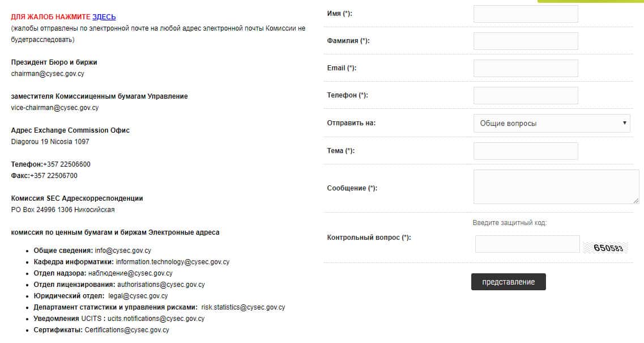This screenshot has width=644, height=343.
Task: Click the vice-chairman@cysec.gov.cy email address
Action: [55, 108]
